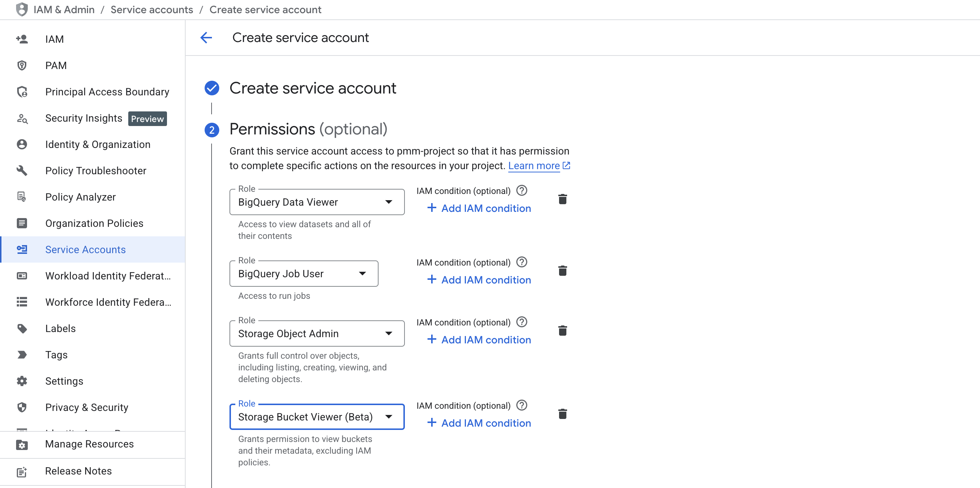Open the Policy Troubleshooter wrench icon
Image resolution: width=980 pixels, height=488 pixels.
[22, 171]
